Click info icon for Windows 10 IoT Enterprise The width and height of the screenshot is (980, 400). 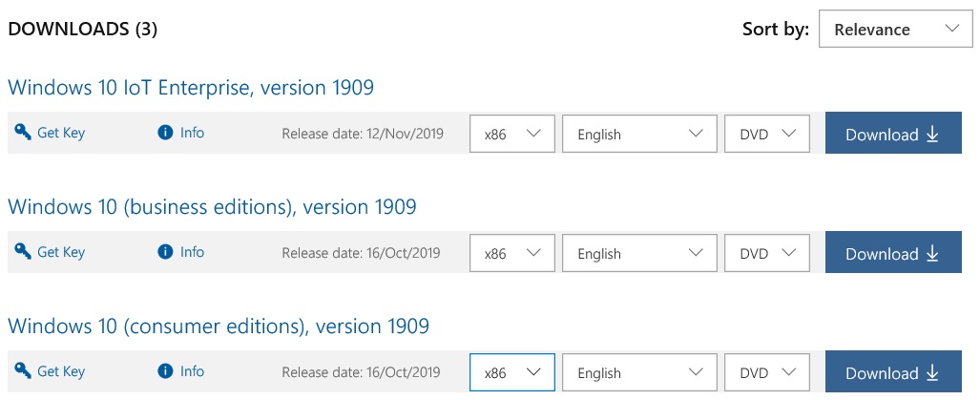click(165, 133)
